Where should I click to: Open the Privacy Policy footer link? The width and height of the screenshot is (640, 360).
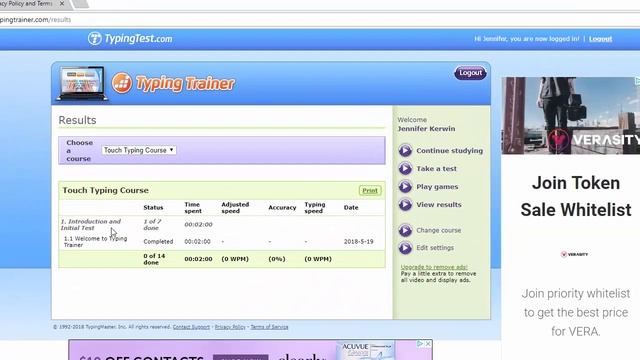tap(230, 327)
